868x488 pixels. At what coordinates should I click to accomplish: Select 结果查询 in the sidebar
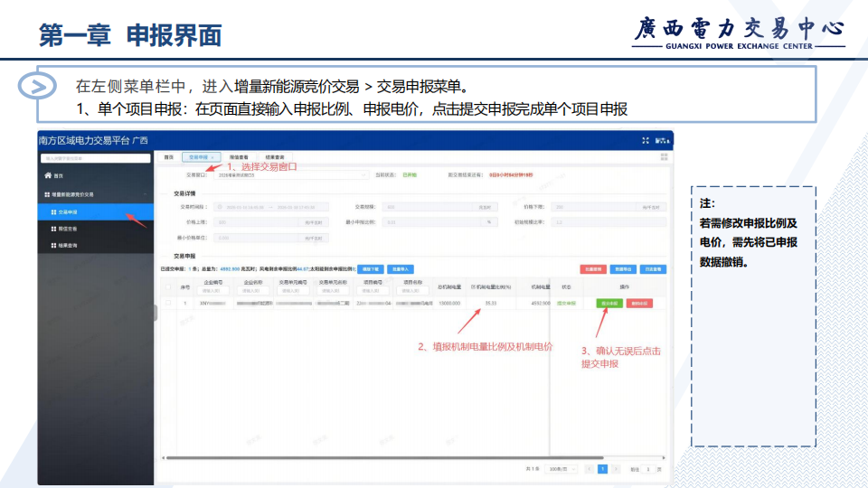96,246
